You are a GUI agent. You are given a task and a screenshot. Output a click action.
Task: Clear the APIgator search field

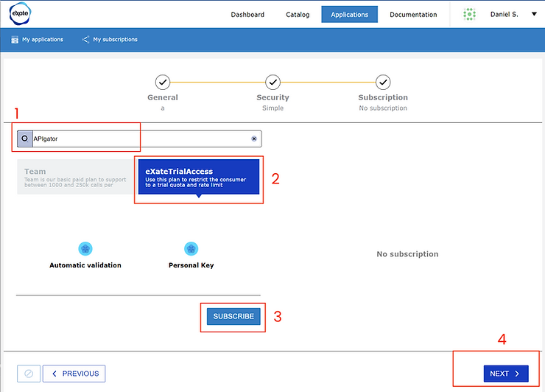(254, 139)
